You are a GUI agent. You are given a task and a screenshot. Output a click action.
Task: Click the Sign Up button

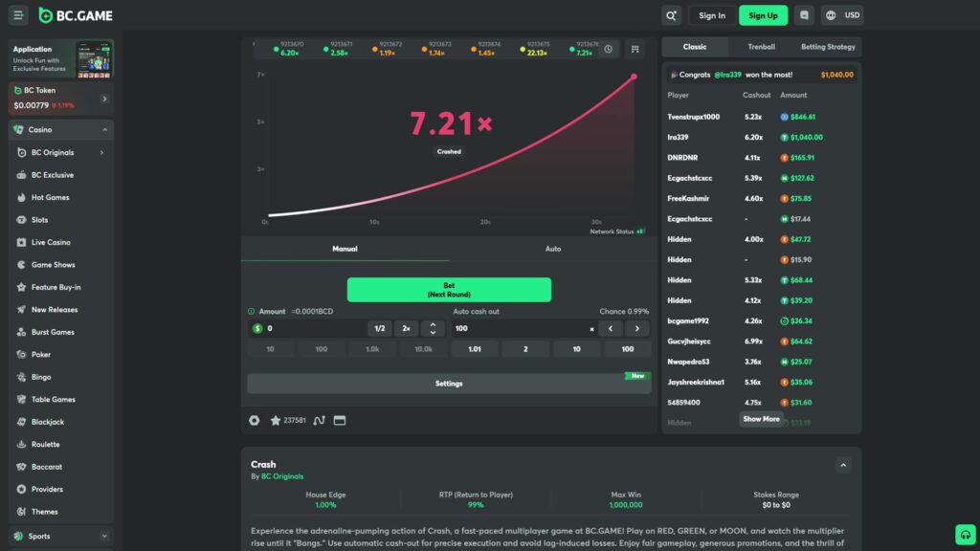[x=763, y=15]
